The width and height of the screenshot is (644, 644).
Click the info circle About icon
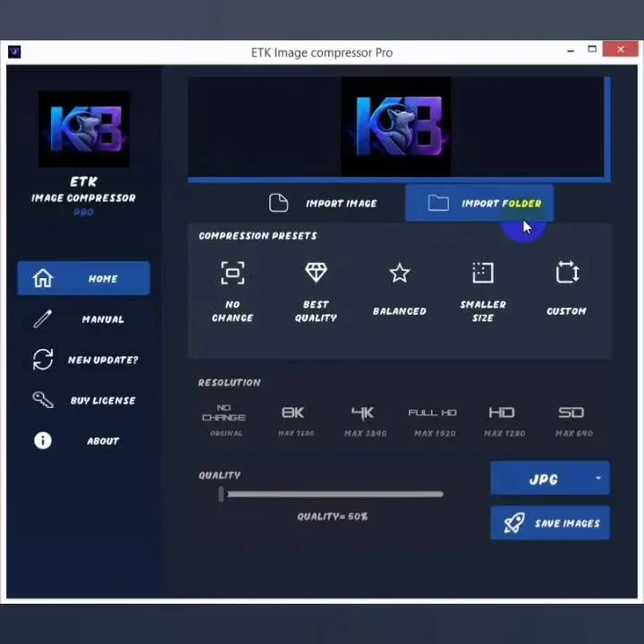point(43,441)
